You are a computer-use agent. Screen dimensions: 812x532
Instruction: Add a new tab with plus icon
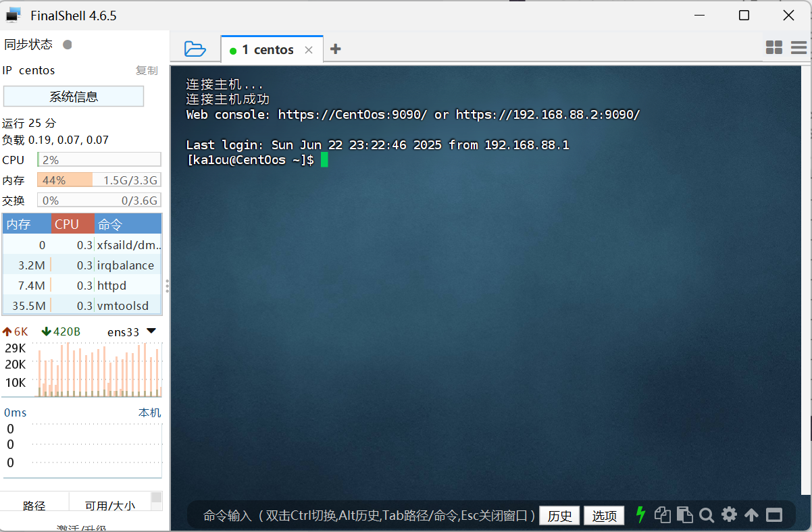click(x=335, y=49)
